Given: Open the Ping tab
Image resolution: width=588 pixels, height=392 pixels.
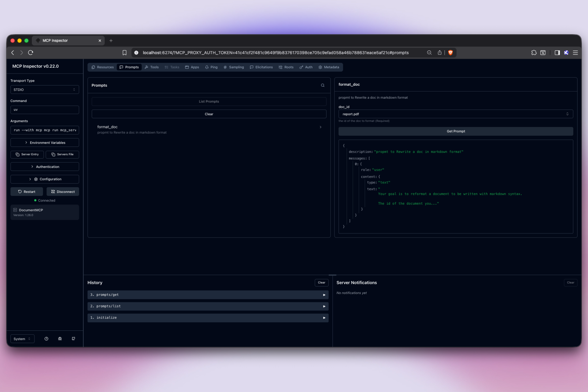Looking at the screenshot, I should pyautogui.click(x=211, y=67).
